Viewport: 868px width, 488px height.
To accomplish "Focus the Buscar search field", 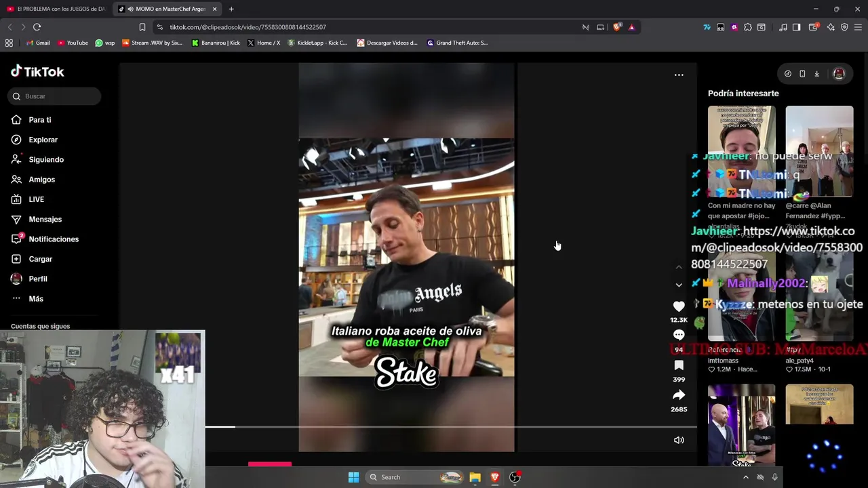I will (55, 96).
